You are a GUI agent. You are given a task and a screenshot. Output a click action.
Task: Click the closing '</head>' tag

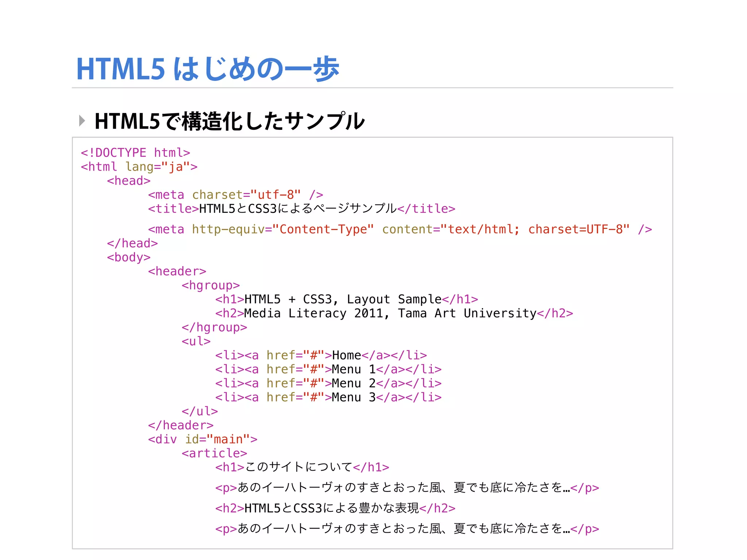[x=132, y=243]
